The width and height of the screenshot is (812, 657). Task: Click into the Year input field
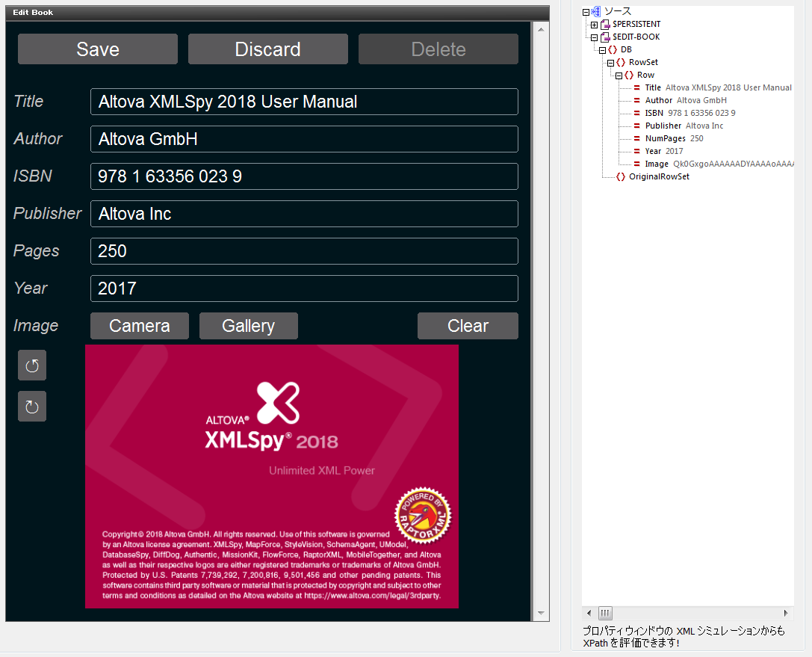click(x=304, y=288)
